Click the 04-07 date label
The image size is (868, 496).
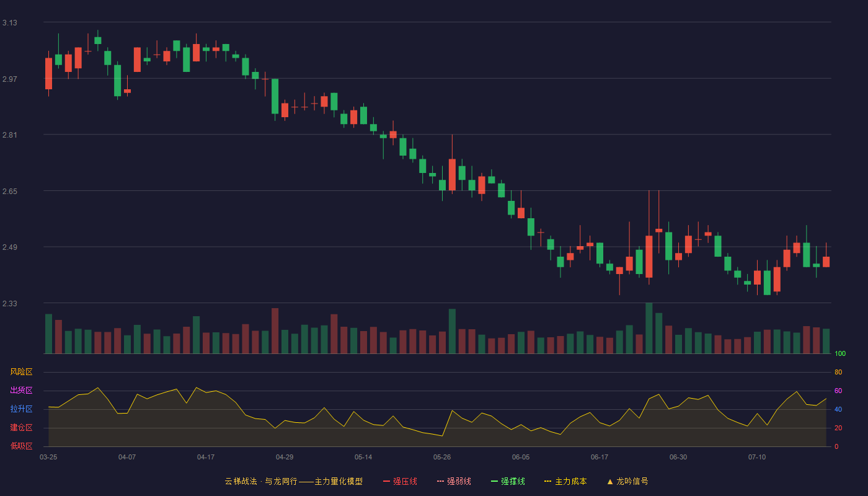[127, 457]
